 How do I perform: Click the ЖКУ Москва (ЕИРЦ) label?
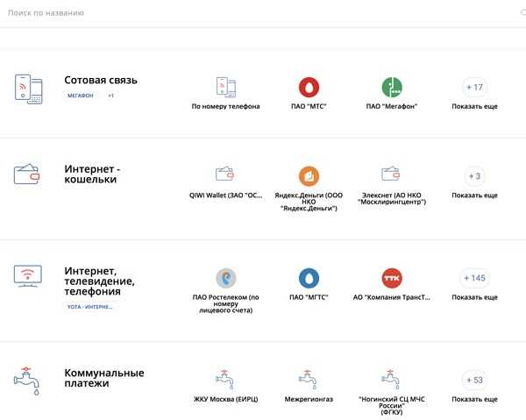pyautogui.click(x=226, y=399)
